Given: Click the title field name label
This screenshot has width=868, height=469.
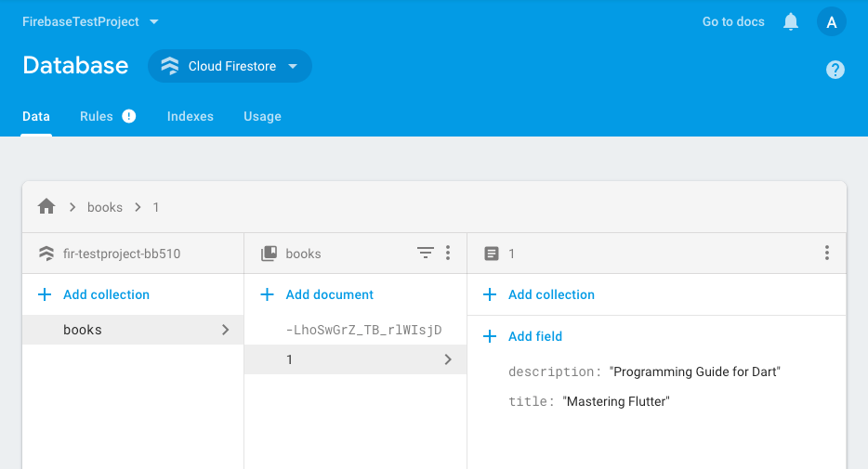Looking at the screenshot, I should tap(532, 401).
